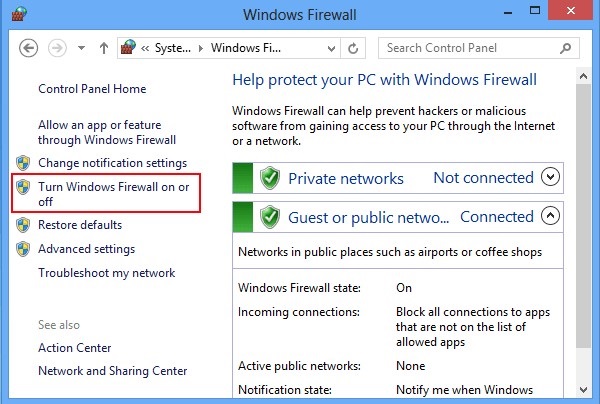Open Network and Sharing Center link

click(110, 371)
